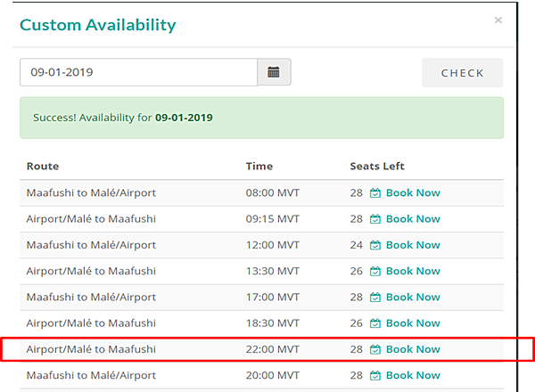The height and width of the screenshot is (392, 535).
Task: Click the booking calendar icon at 17:00 row
Action: 375,297
